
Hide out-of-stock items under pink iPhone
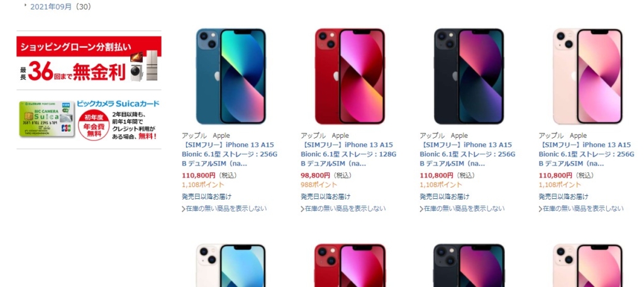pyautogui.click(x=582, y=209)
